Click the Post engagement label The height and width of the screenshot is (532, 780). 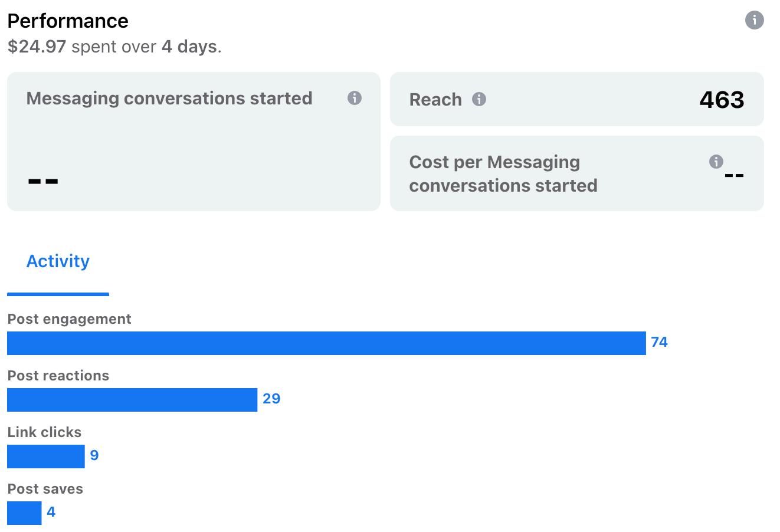pyautogui.click(x=69, y=319)
